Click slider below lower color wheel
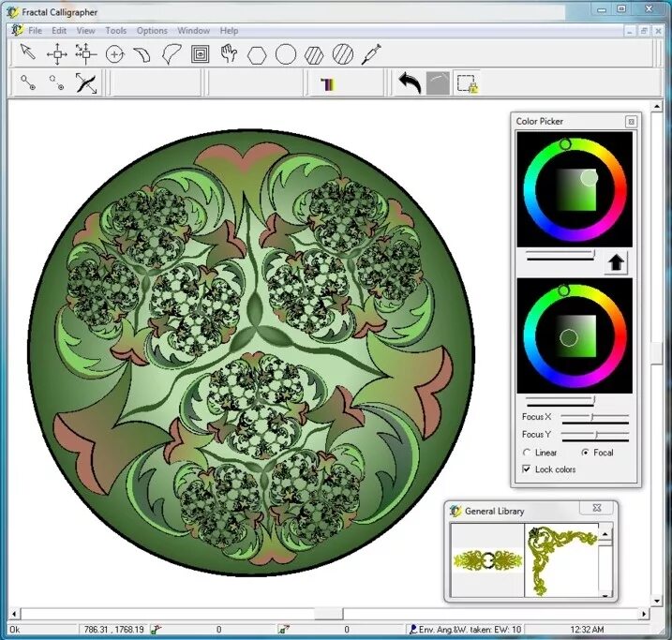Viewport: 672px width, 640px height. click(560, 401)
